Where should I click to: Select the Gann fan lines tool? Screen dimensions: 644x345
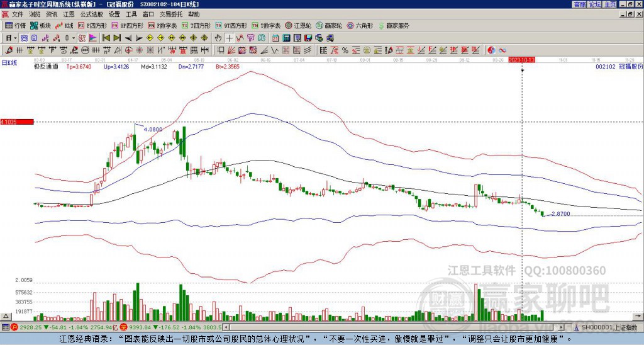pyautogui.click(x=231, y=50)
